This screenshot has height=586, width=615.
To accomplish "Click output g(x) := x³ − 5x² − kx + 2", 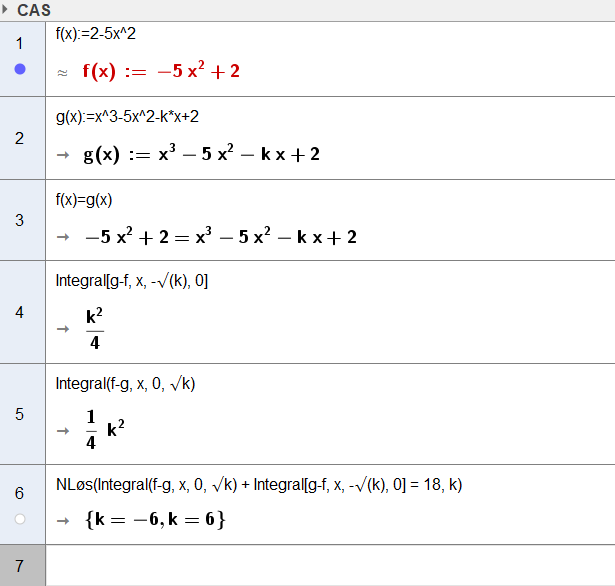I will [202, 153].
